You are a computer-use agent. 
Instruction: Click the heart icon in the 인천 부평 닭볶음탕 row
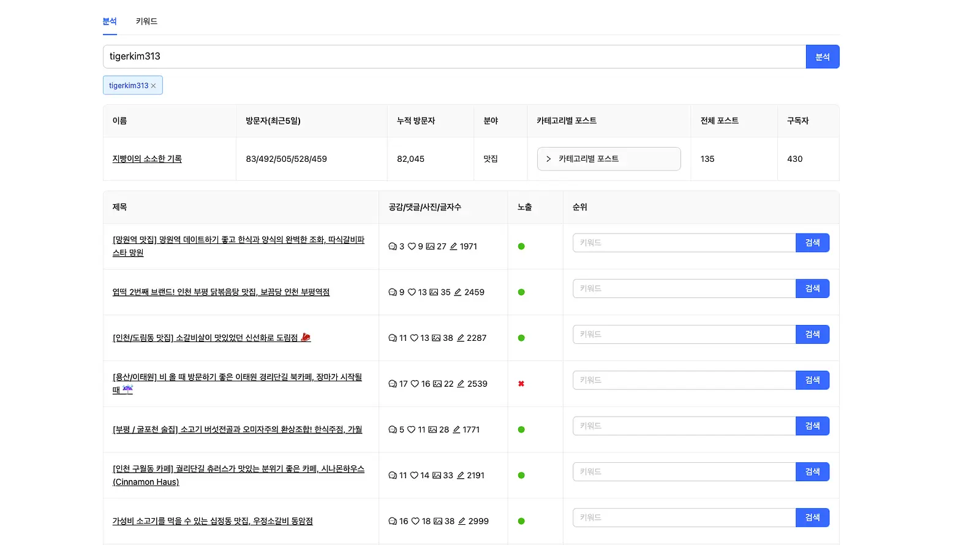click(x=412, y=292)
